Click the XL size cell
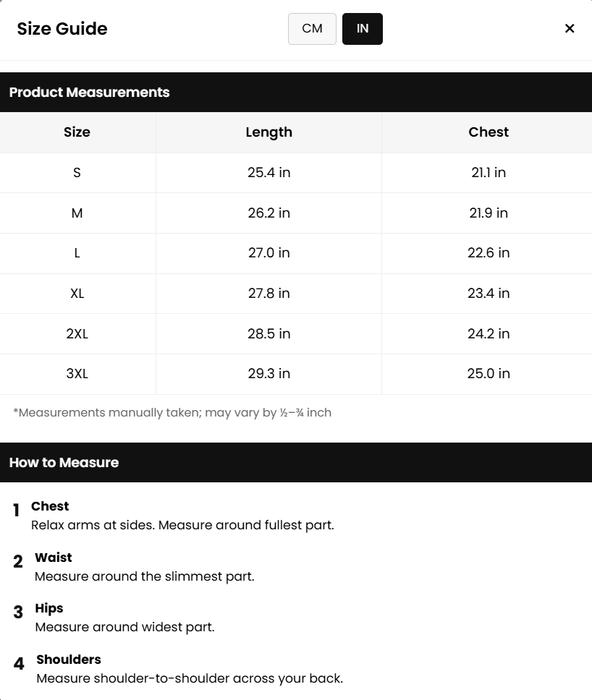Image resolution: width=592 pixels, height=700 pixels. (x=77, y=294)
